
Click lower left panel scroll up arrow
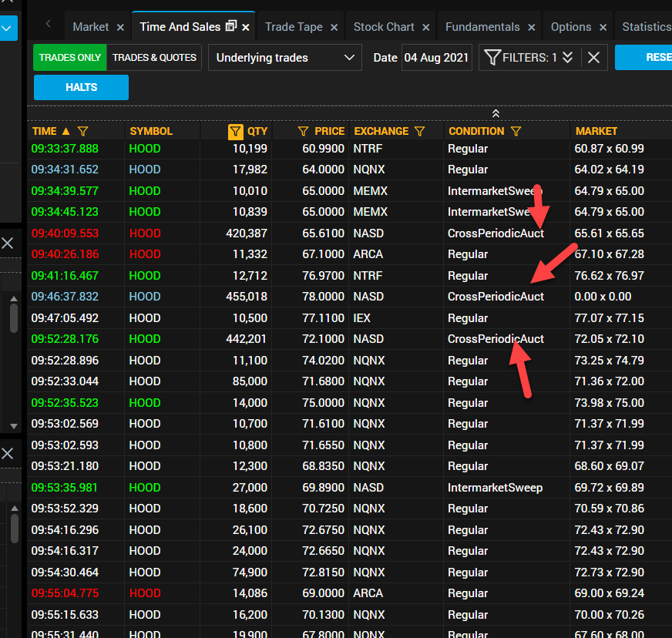(x=15, y=509)
